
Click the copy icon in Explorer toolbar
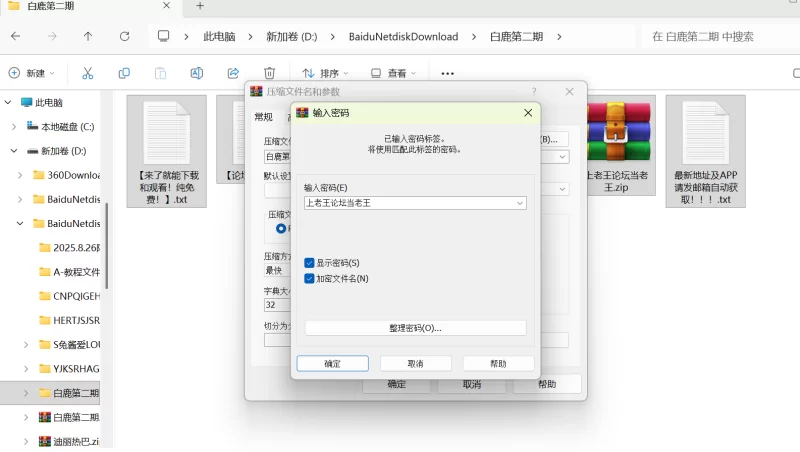(x=124, y=73)
